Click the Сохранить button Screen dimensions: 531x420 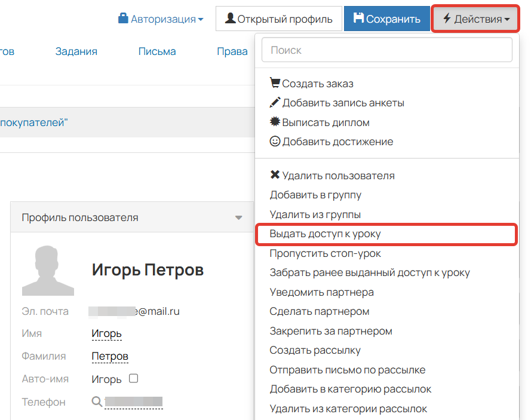386,19
